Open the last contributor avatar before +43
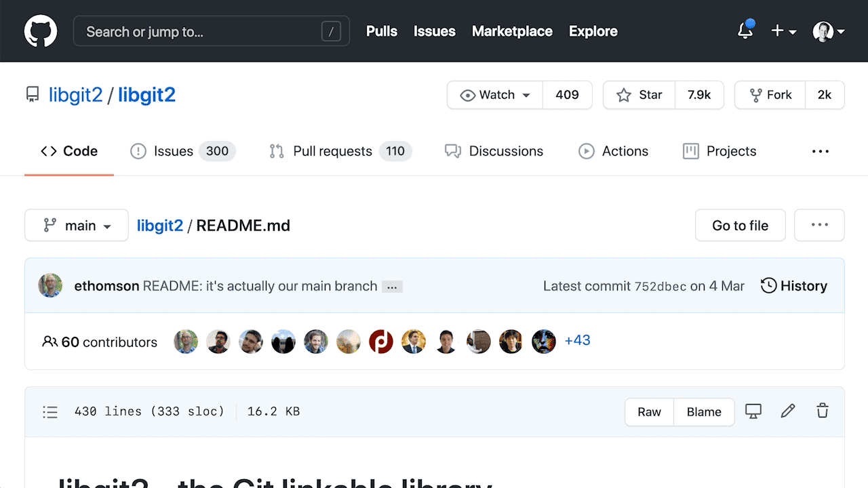The width and height of the screenshot is (868, 488). pyautogui.click(x=544, y=342)
